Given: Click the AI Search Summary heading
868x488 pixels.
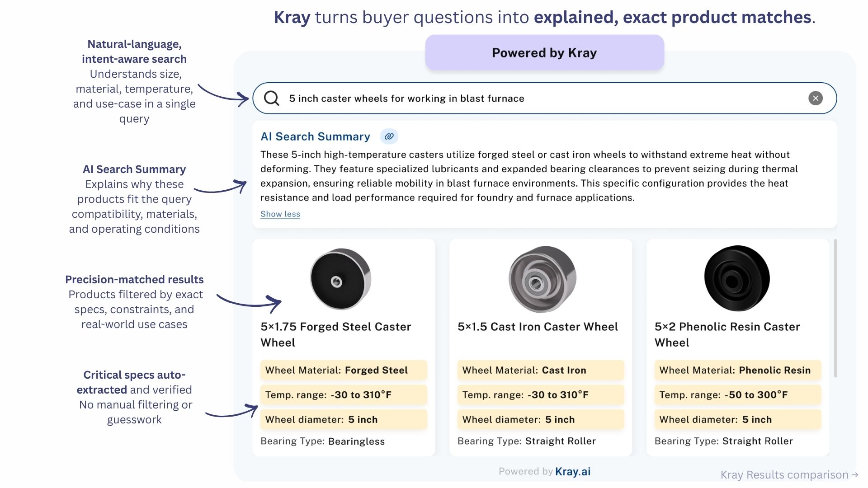Looking at the screenshot, I should (315, 136).
